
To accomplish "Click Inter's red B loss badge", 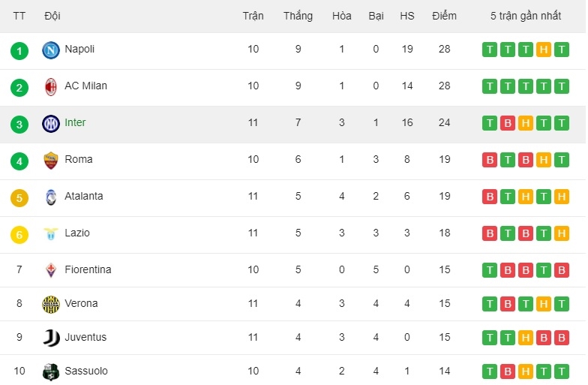I will pyautogui.click(x=508, y=124).
